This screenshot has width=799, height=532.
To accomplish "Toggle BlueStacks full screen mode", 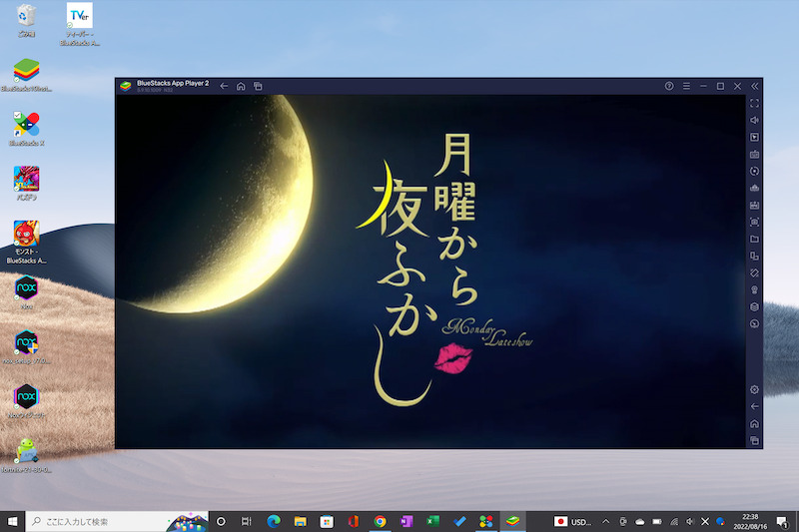I will pos(755,103).
